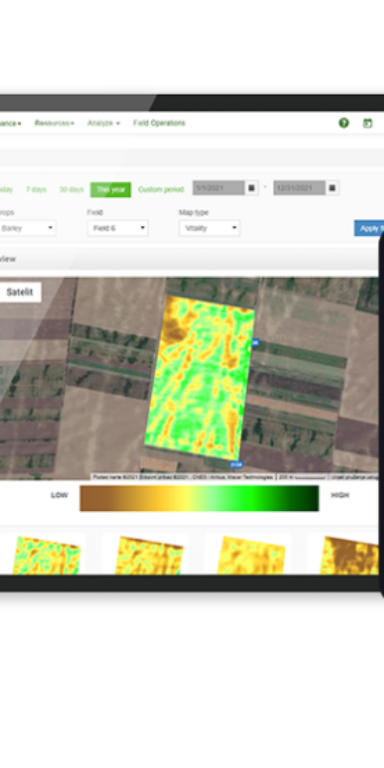The image size is (384, 768).
Task: Select the Custom period link
Action: pos(161,190)
